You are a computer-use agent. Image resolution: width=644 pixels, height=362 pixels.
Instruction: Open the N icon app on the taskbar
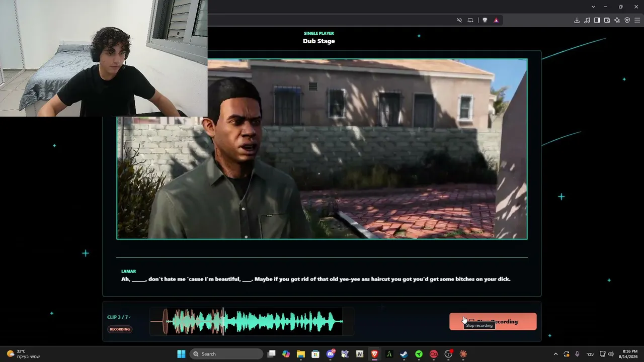point(360,354)
